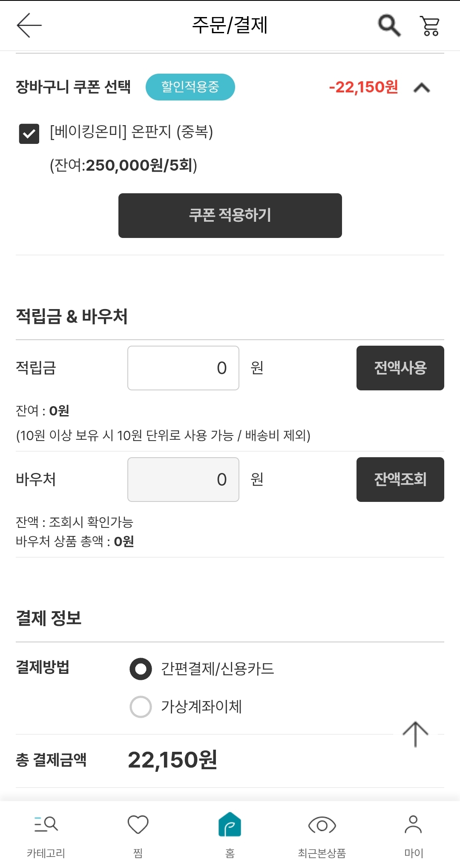Go back using the arrow icon
The width and height of the screenshot is (460, 868).
29,25
